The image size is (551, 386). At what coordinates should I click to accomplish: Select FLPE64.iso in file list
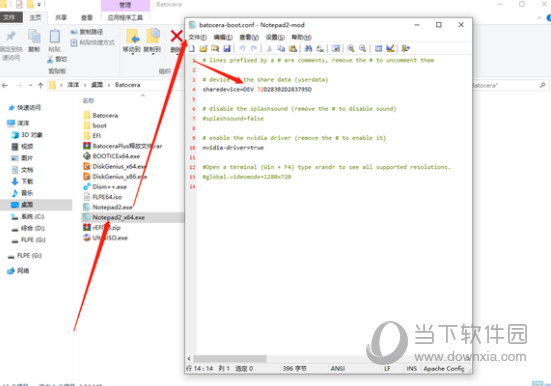click(x=103, y=197)
